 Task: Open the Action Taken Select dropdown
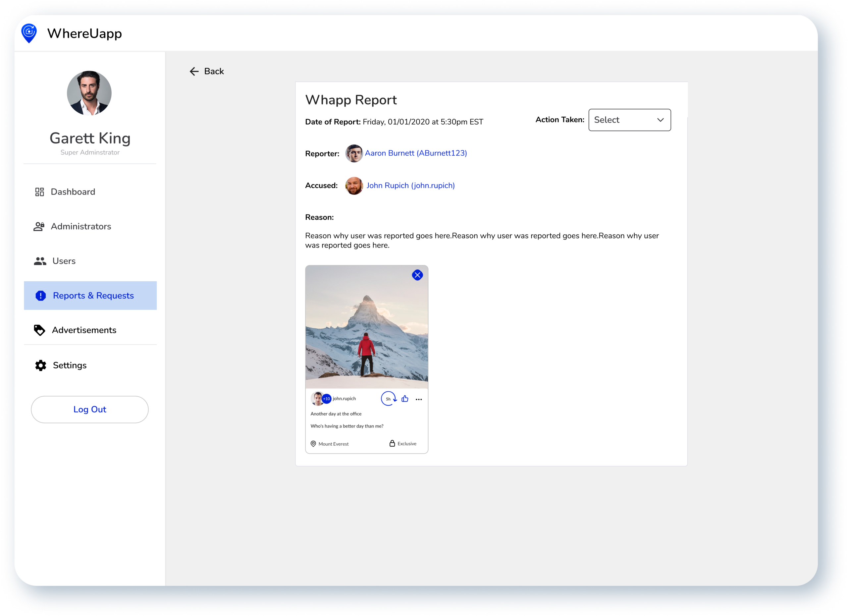[629, 120]
